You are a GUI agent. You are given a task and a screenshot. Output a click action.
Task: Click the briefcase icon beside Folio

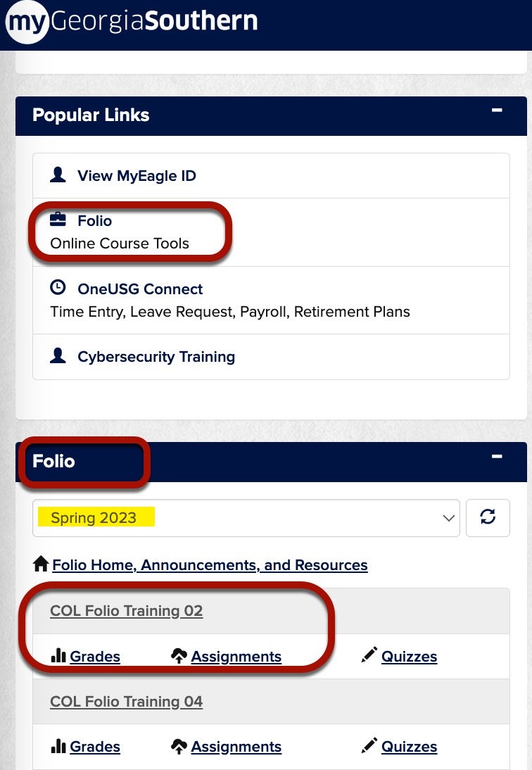[59, 220]
